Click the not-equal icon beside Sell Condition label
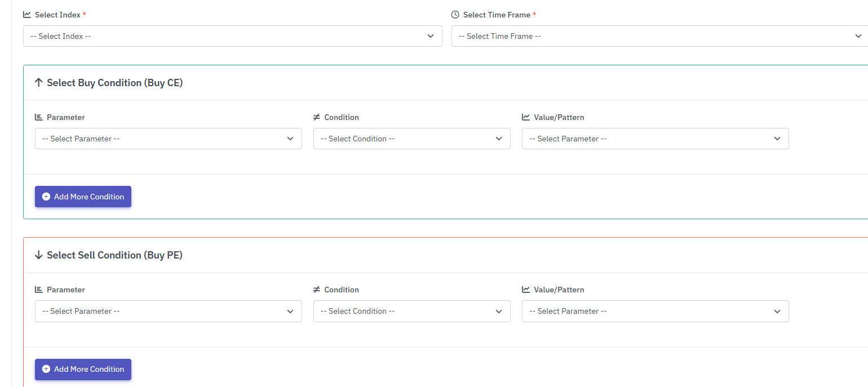 (317, 289)
